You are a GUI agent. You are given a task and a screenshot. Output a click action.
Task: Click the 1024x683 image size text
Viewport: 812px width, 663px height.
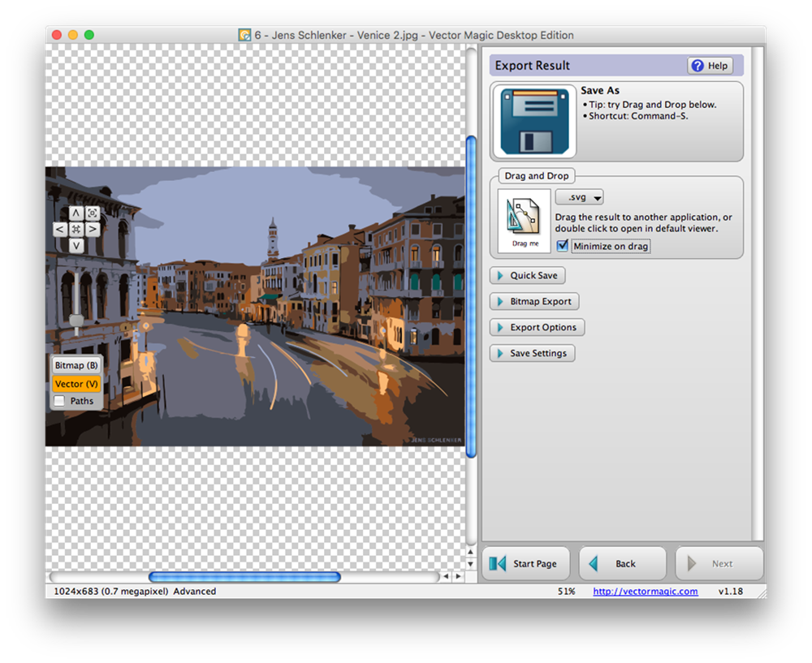(x=110, y=591)
